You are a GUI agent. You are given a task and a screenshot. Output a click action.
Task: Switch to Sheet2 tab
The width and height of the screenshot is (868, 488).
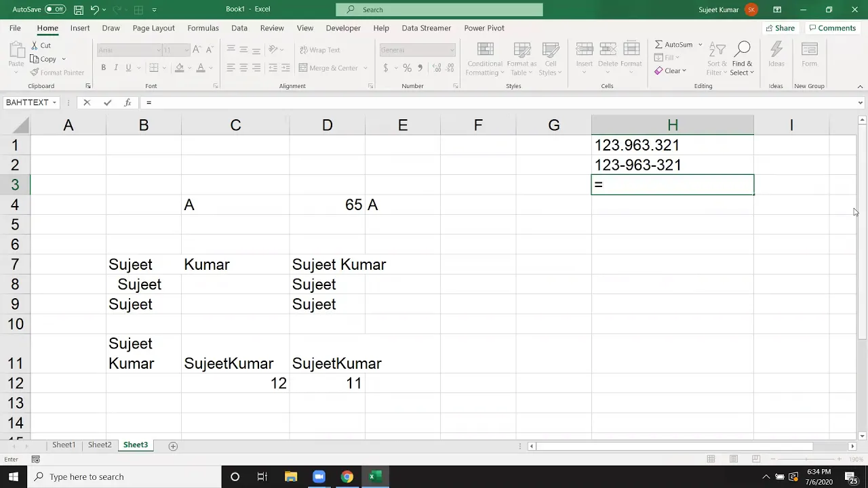point(100,445)
